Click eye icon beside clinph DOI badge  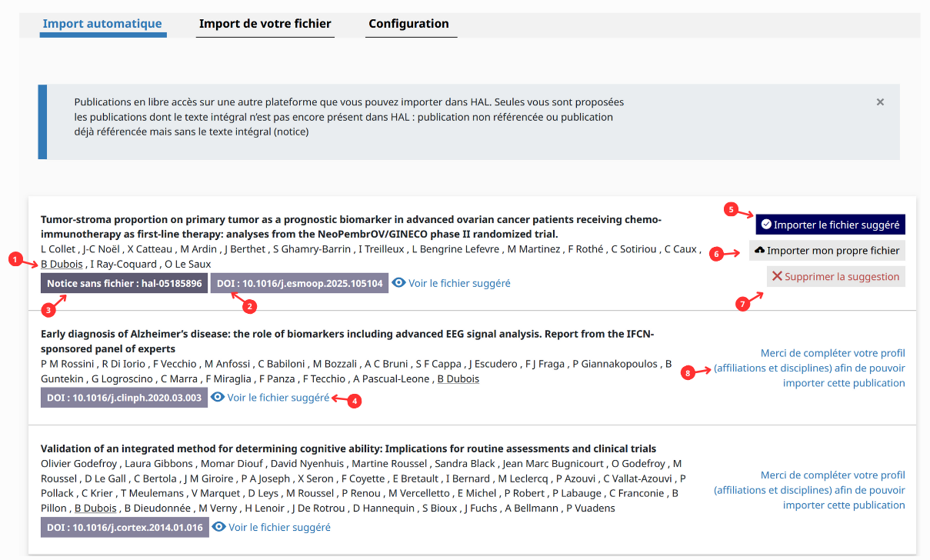[218, 398]
